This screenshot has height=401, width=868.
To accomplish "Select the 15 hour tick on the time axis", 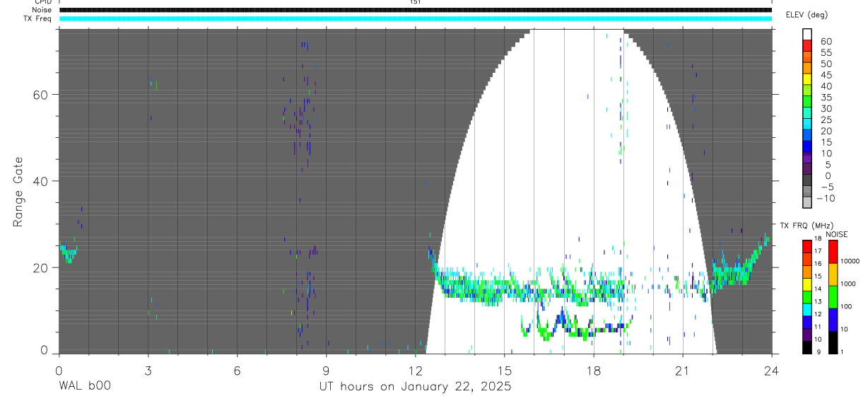I will point(504,370).
